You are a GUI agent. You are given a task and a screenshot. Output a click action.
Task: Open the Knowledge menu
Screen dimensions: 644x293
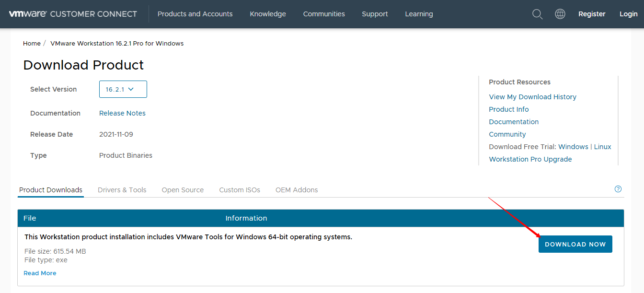(x=268, y=14)
